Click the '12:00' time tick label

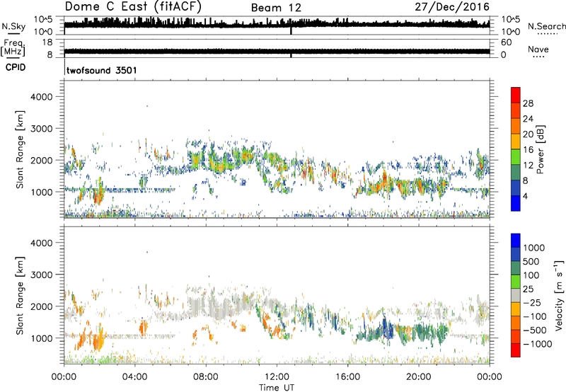pyautogui.click(x=277, y=377)
